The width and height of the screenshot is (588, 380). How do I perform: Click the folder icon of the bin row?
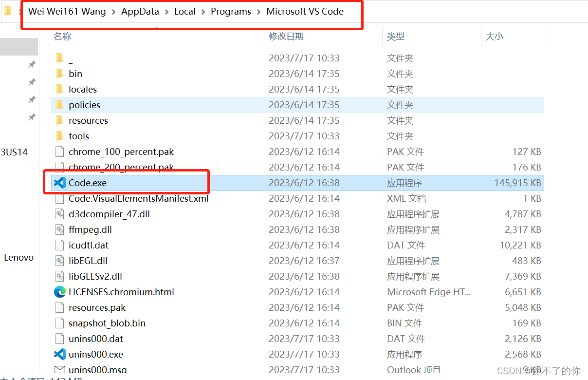pos(59,74)
